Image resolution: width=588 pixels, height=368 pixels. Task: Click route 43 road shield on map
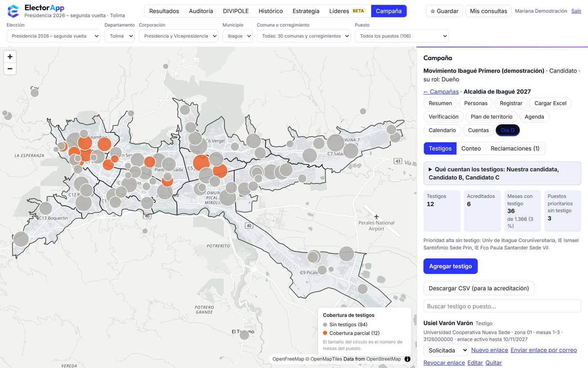coord(398,161)
